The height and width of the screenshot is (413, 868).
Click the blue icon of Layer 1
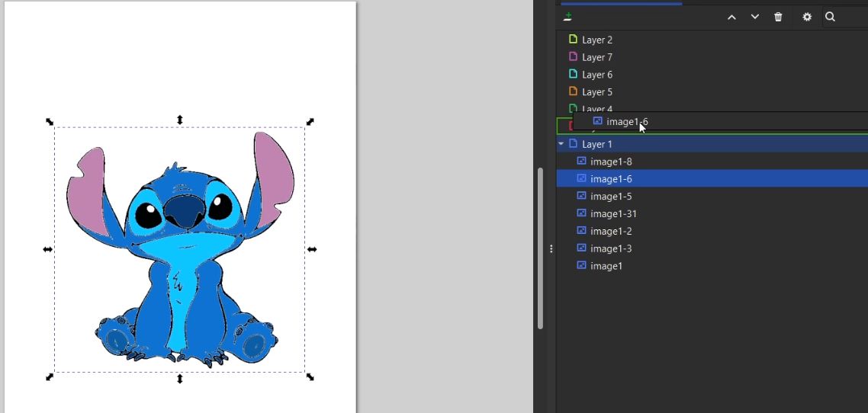[x=574, y=144]
